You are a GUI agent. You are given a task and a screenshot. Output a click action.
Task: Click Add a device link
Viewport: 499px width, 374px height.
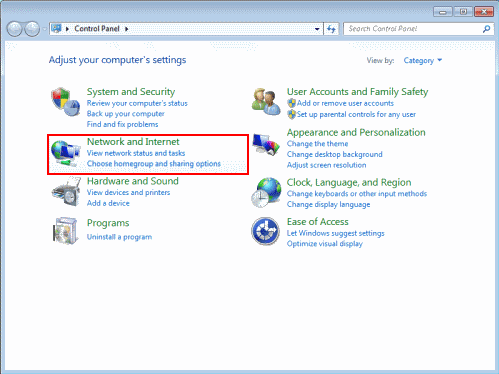point(108,203)
